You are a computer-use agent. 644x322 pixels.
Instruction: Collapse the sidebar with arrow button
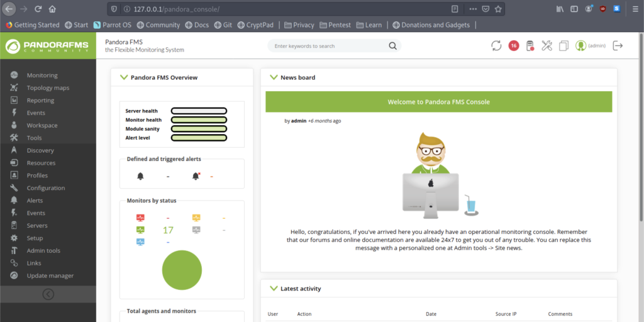tap(48, 294)
